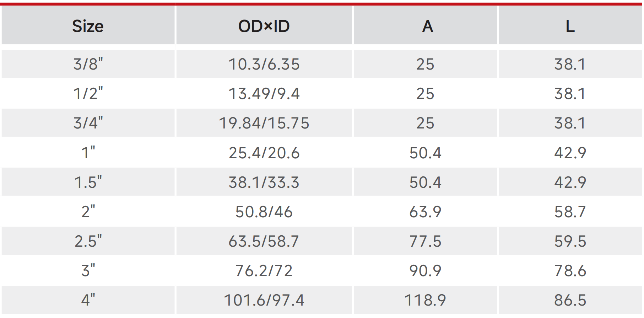Click the 25.4/20.6 dimension cell
The image size is (644, 318).
[264, 153]
